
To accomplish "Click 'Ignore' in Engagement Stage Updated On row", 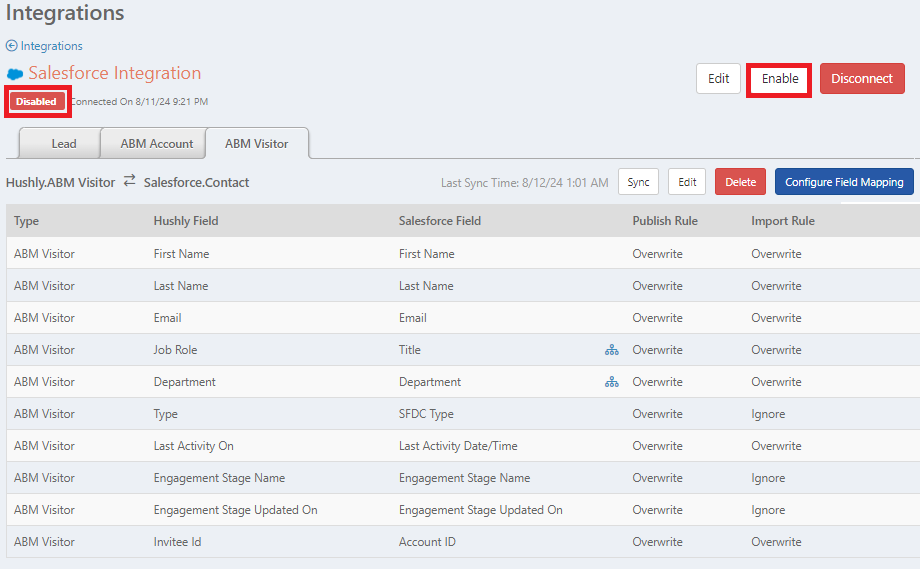I will [768, 510].
